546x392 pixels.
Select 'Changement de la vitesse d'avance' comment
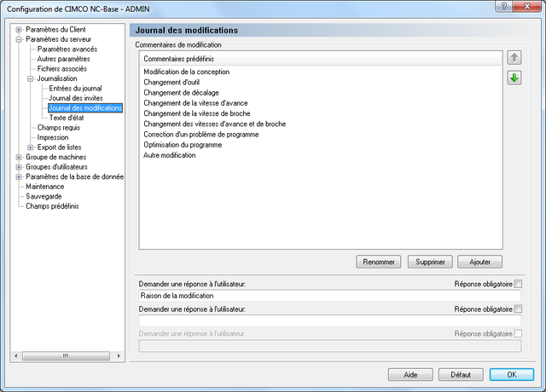(x=195, y=103)
